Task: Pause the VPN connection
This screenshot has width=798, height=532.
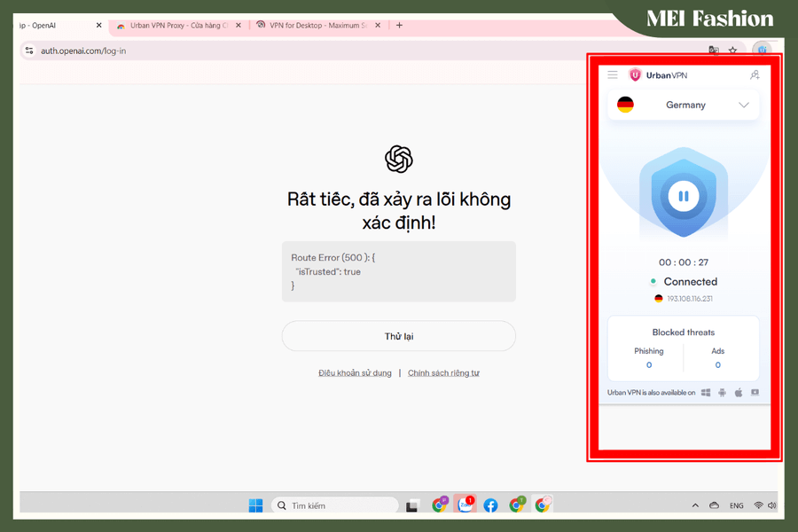Action: pos(684,196)
